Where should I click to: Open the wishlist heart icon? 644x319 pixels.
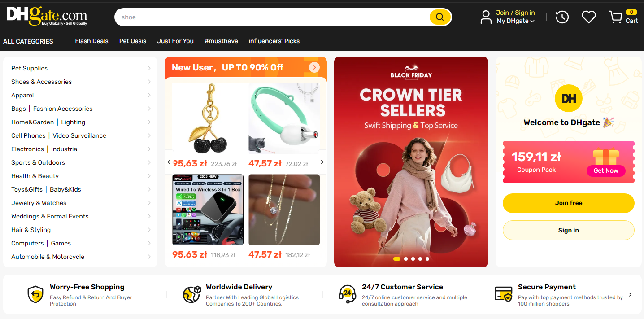(x=588, y=17)
